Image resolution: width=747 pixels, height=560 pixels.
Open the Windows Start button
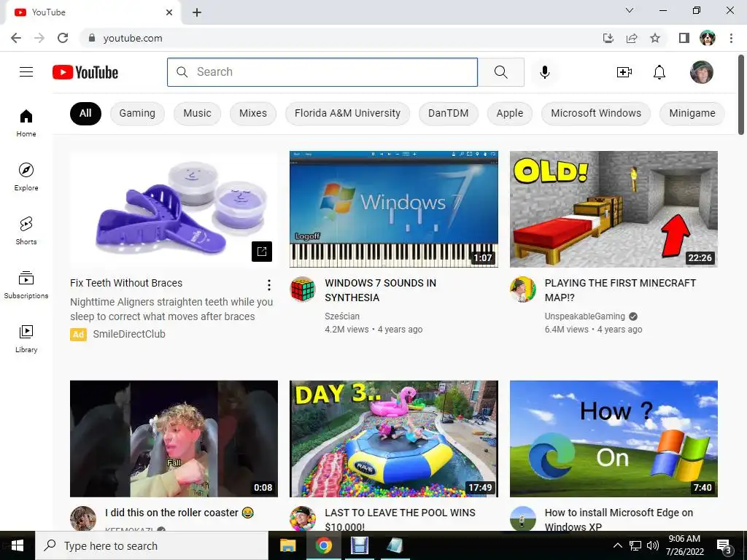18,545
